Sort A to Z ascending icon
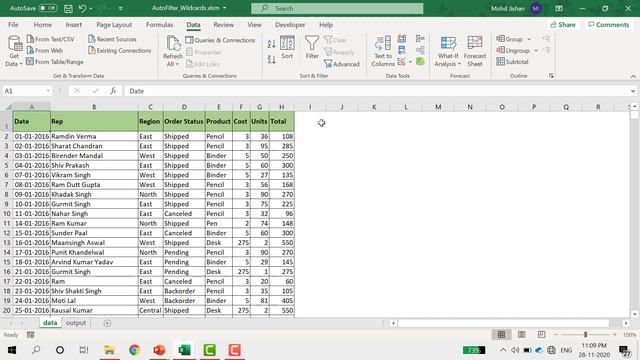The height and width of the screenshot is (360, 640). pyautogui.click(x=271, y=44)
